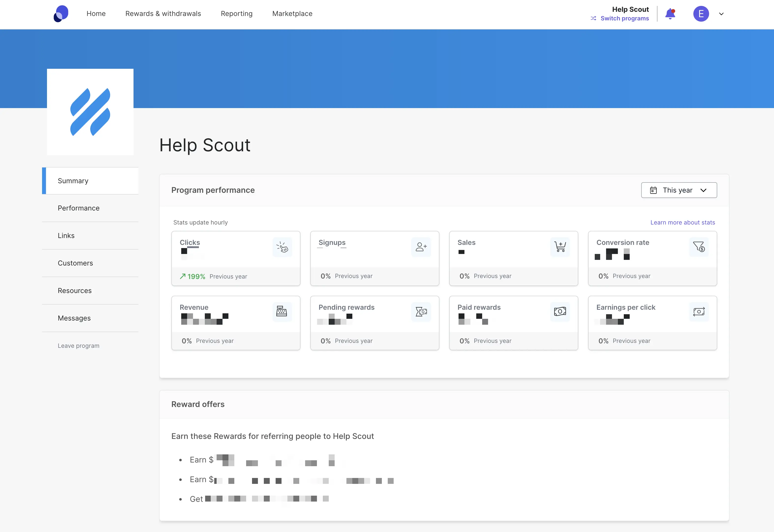Viewport: 774px width, 532px height.
Task: Click the cash register icon on Revenue card
Action: click(282, 312)
